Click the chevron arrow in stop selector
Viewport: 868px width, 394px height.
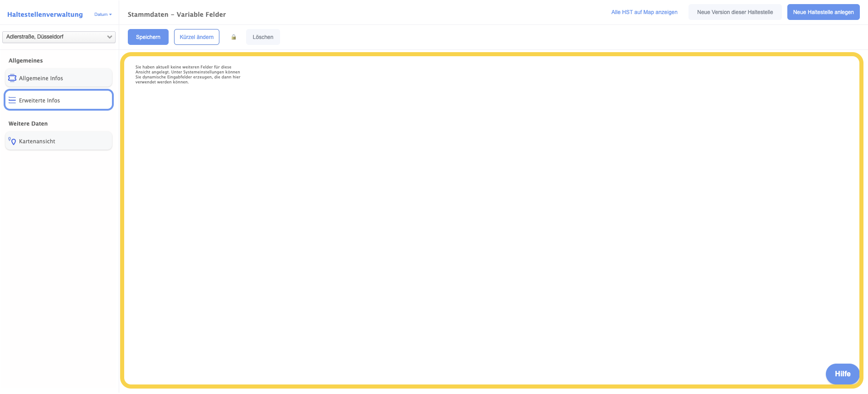tap(109, 37)
